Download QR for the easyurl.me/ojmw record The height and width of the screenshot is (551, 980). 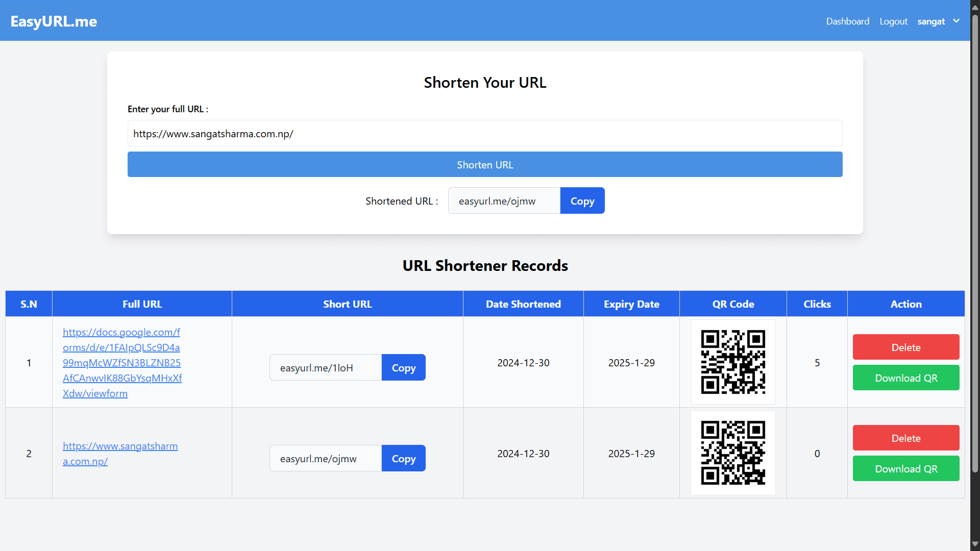tap(906, 468)
